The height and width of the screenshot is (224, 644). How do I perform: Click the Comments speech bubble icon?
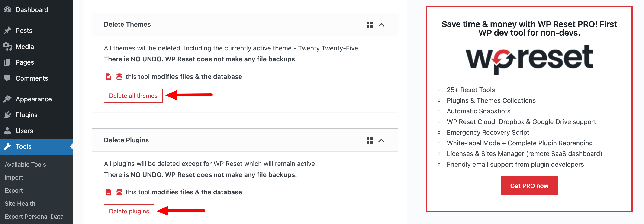[x=7, y=78]
